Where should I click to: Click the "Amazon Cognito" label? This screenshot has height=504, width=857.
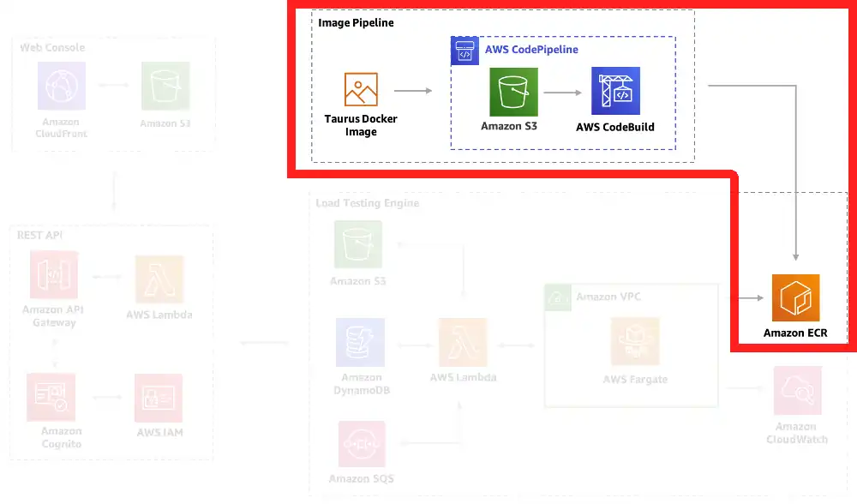61,437
